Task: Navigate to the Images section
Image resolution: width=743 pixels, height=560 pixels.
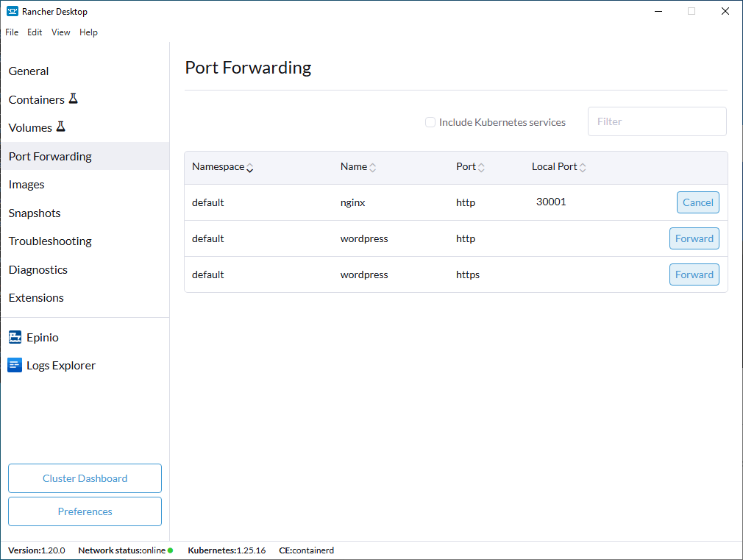Action: pyautogui.click(x=26, y=185)
